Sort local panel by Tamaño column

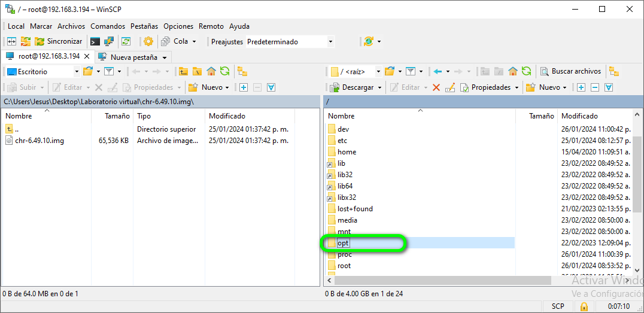tap(112, 116)
